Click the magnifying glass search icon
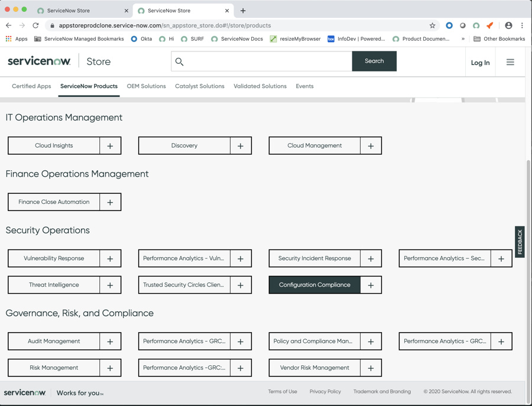532x406 pixels. tap(179, 61)
